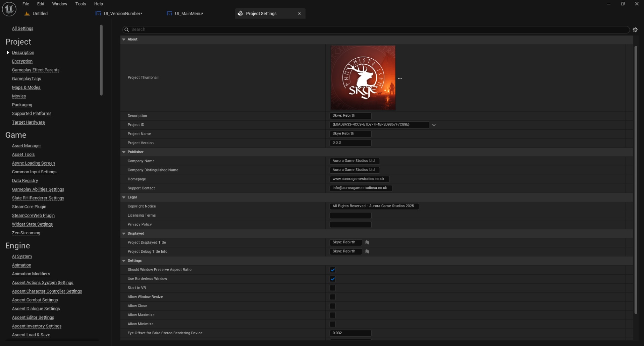Click the flag icon next to Project Displayed Title
Image resolution: width=644 pixels, height=346 pixels.
pyautogui.click(x=367, y=242)
